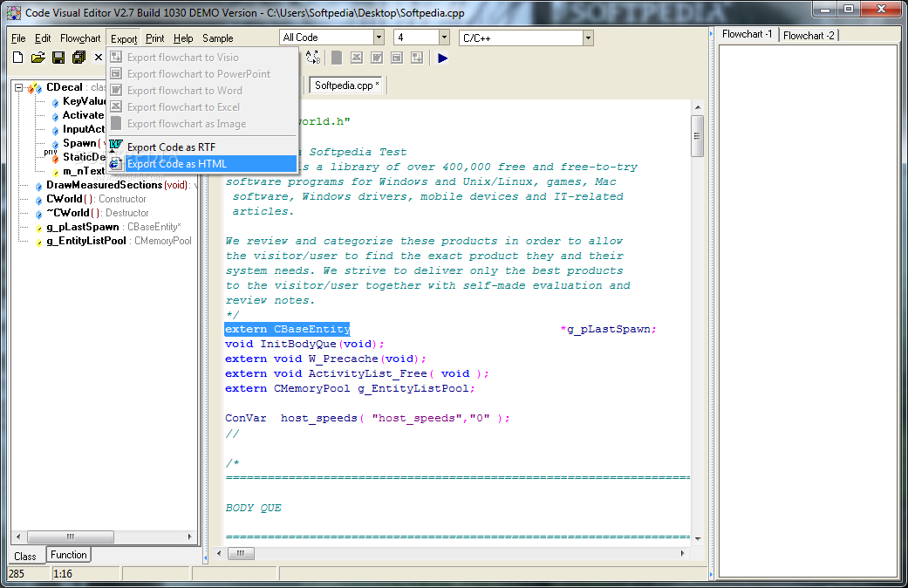Switch to the Softpedia.cpp file tab
908x588 pixels.
click(x=346, y=85)
